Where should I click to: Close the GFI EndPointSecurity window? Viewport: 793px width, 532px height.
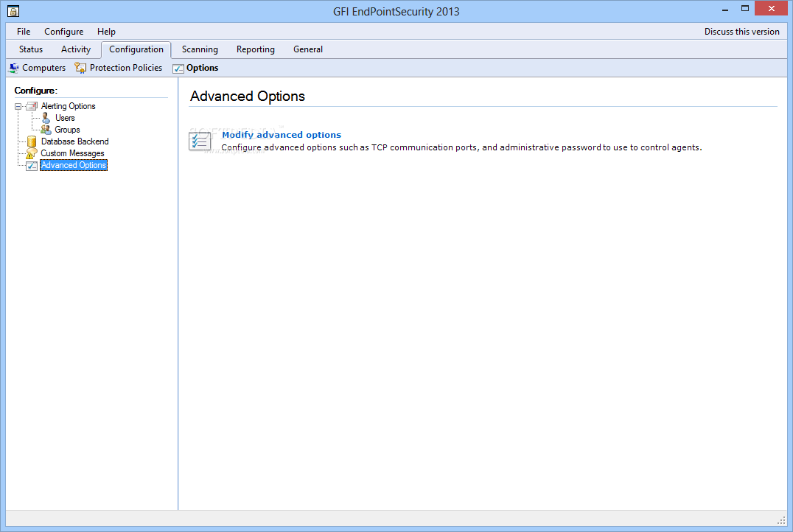click(x=771, y=9)
